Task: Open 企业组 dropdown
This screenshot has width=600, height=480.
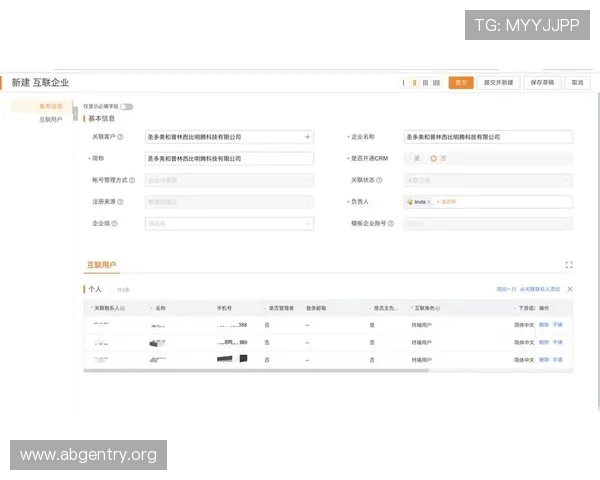Action: (229, 224)
